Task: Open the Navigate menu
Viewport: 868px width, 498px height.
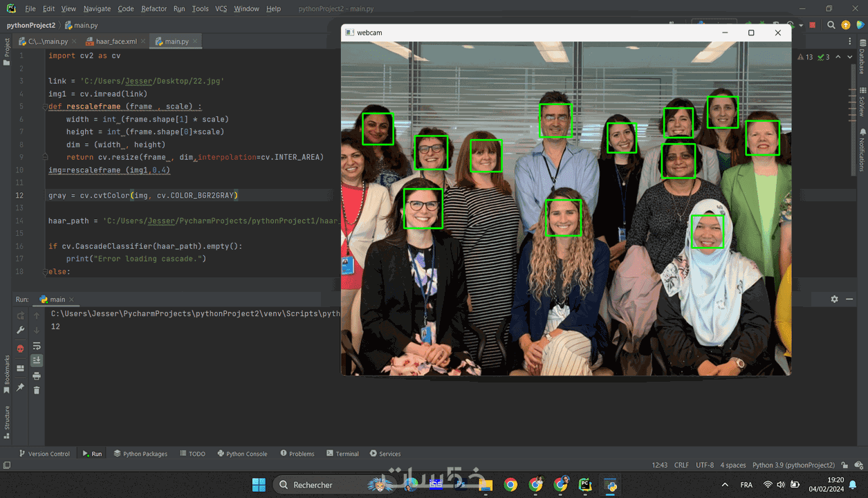Action: pos(97,8)
